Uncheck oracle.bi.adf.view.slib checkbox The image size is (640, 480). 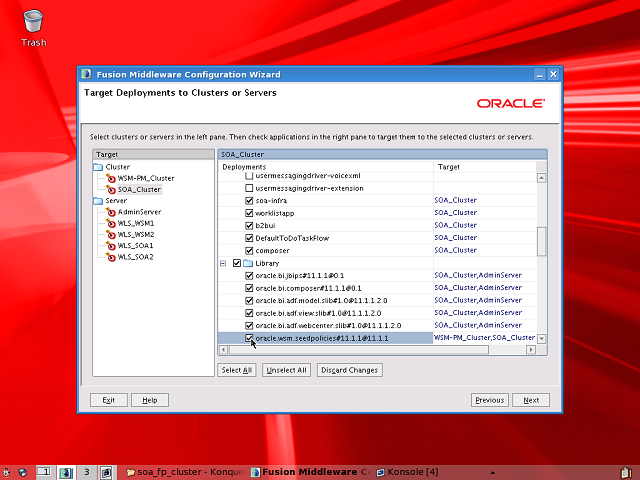249,313
